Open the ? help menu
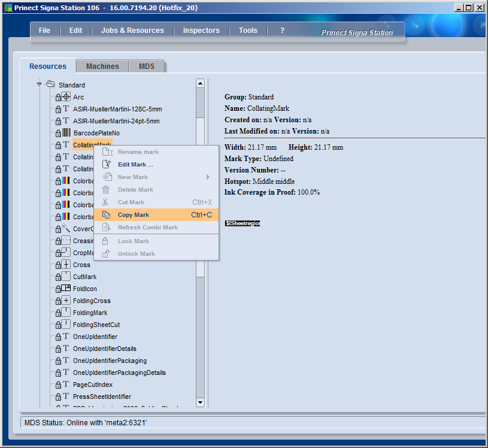The image size is (488, 448). tap(282, 31)
